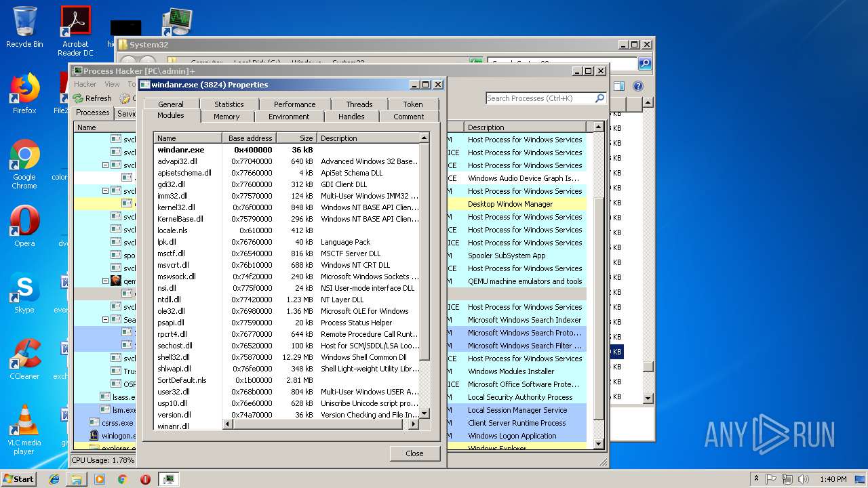This screenshot has height=488, width=868.
Task: Launch Acrobat Reader DC from desktop
Action: point(75,30)
